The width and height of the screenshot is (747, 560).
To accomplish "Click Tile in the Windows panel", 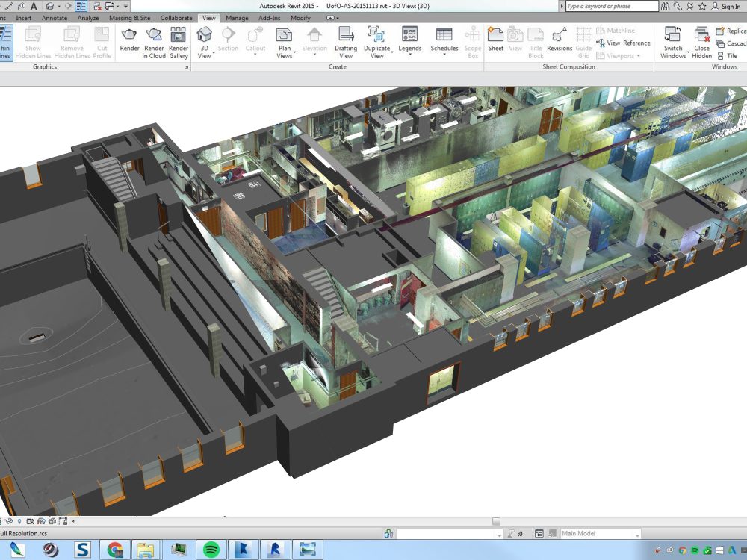I will pyautogui.click(x=730, y=55).
